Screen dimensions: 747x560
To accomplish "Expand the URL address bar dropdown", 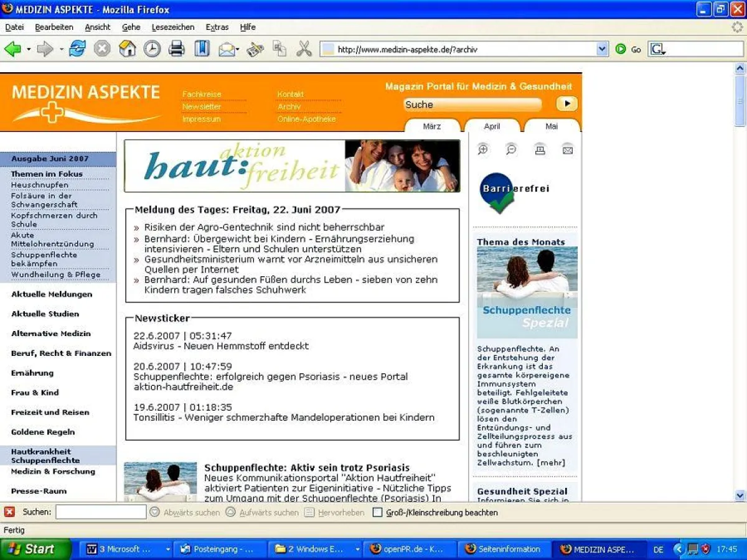I will 602,49.
